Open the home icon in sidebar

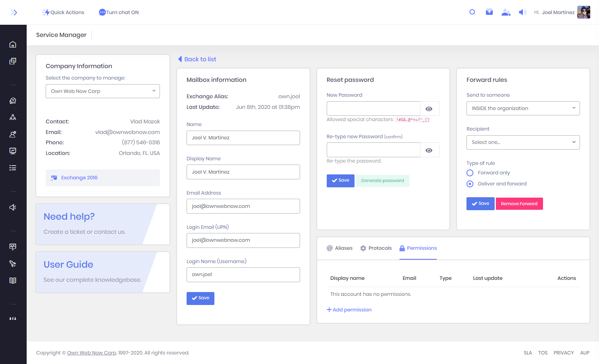click(13, 45)
